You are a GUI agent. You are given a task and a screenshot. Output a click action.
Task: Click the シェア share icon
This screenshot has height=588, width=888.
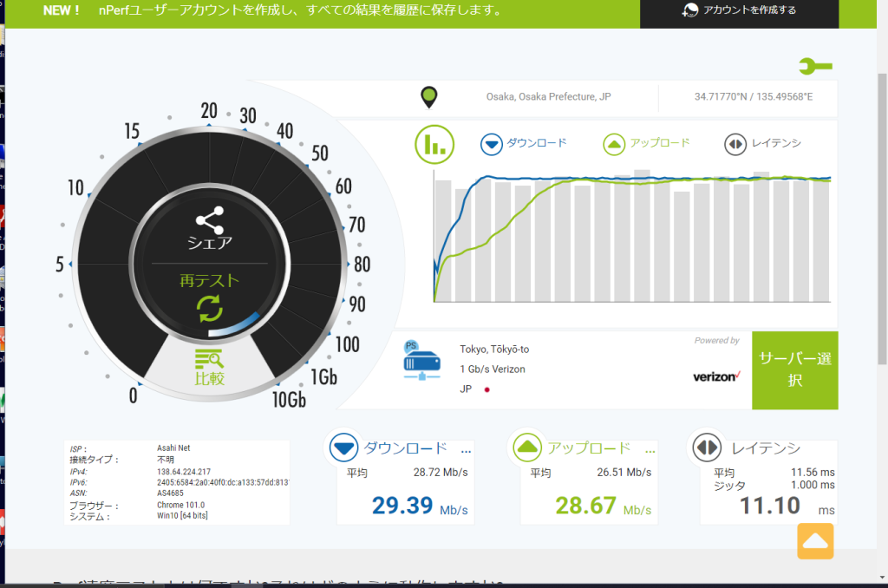[210, 229]
